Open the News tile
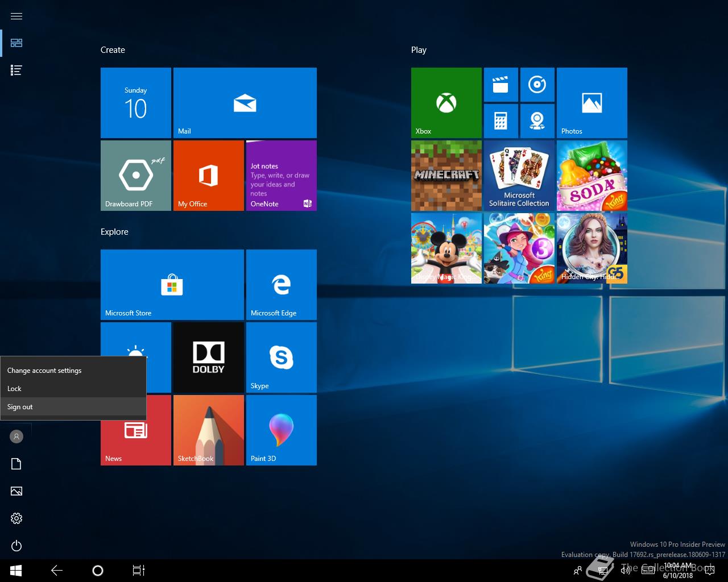728x582 pixels. [x=136, y=438]
